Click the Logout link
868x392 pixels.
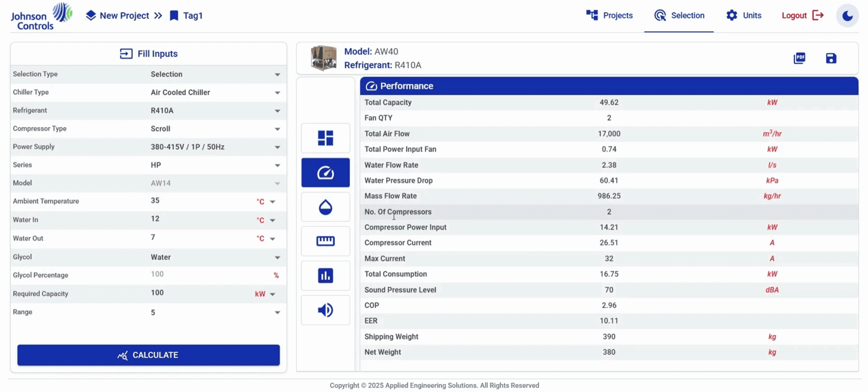pyautogui.click(x=803, y=16)
